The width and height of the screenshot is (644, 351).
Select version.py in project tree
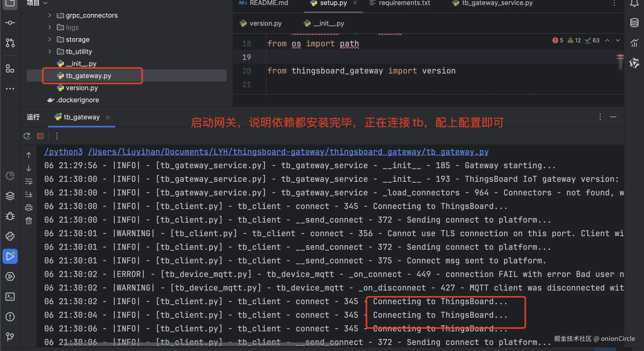(x=82, y=88)
